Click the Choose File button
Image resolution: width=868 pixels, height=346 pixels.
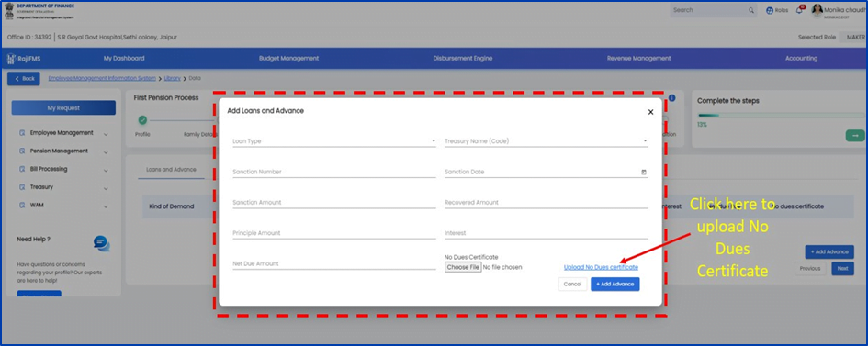click(x=463, y=267)
